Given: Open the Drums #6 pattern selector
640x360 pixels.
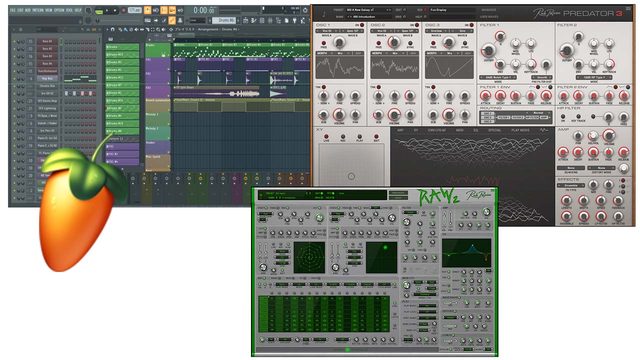Looking at the screenshot, I should coord(225,20).
